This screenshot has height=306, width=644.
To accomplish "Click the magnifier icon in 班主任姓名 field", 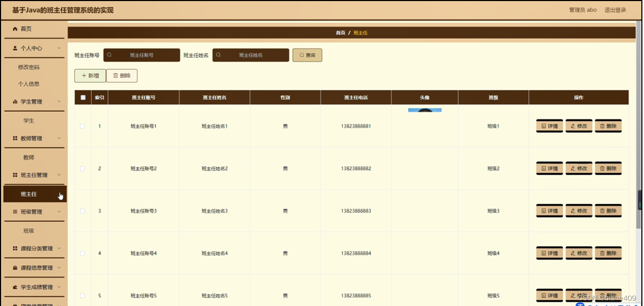I will click(x=219, y=55).
